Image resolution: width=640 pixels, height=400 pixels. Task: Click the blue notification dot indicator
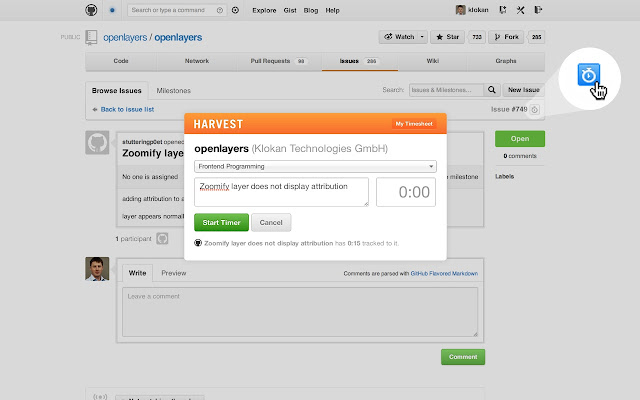click(x=112, y=10)
